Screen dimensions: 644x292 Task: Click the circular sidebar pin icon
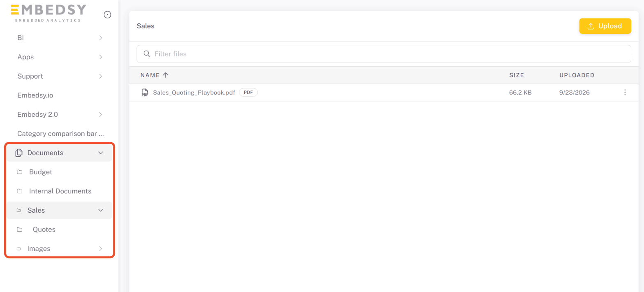tap(108, 14)
